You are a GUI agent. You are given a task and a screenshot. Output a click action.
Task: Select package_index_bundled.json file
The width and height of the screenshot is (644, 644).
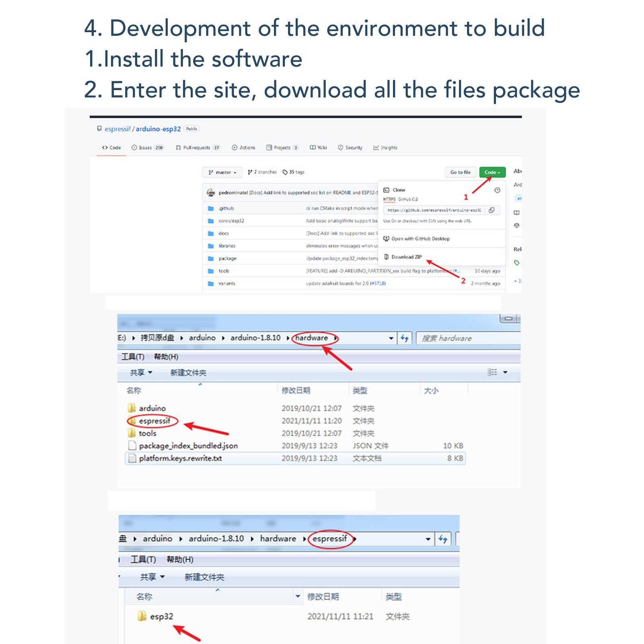pyautogui.click(x=183, y=446)
